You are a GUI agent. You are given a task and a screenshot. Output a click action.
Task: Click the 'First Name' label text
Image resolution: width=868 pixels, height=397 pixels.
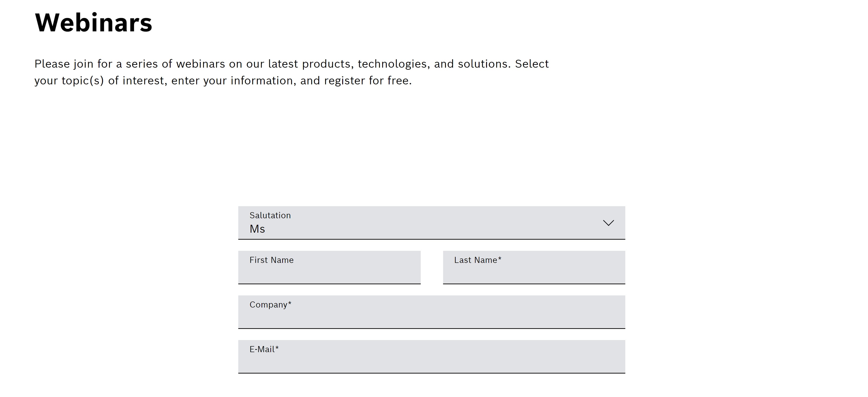pos(271,260)
